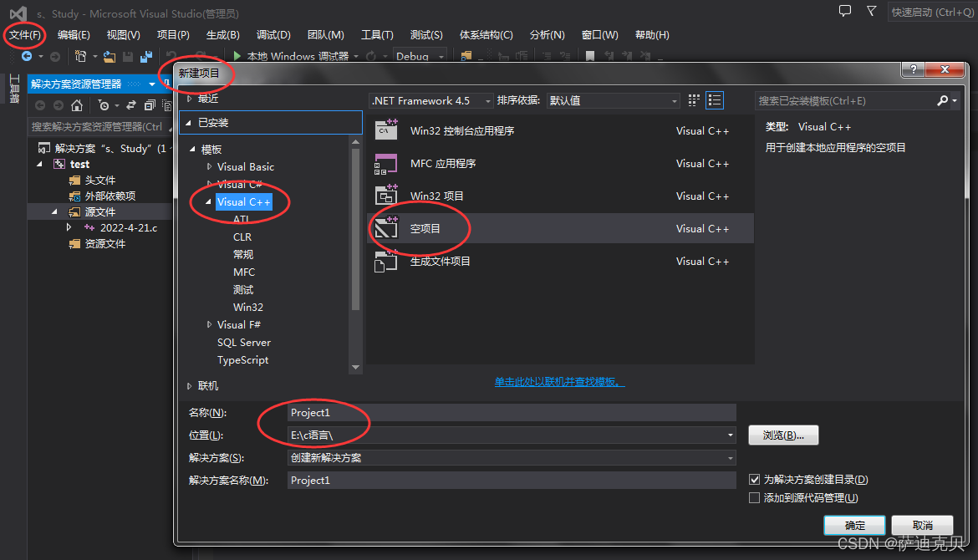The height and width of the screenshot is (560, 978).
Task: Open the .NET Framework 4.5 dropdown
Action: pyautogui.click(x=431, y=100)
